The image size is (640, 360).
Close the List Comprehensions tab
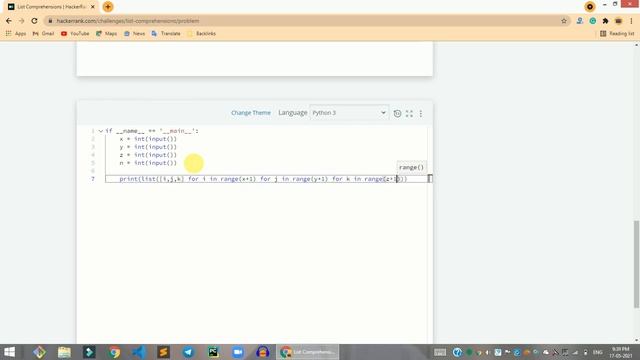click(93, 7)
